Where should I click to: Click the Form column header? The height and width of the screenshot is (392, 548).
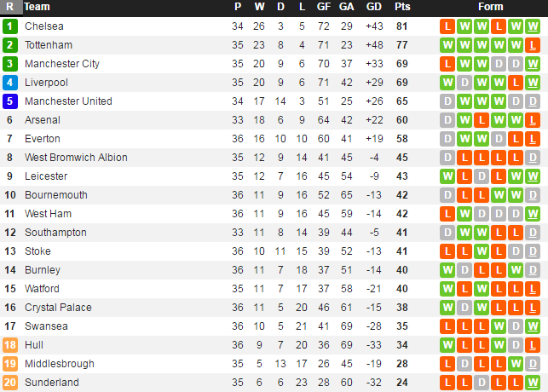tap(490, 7)
